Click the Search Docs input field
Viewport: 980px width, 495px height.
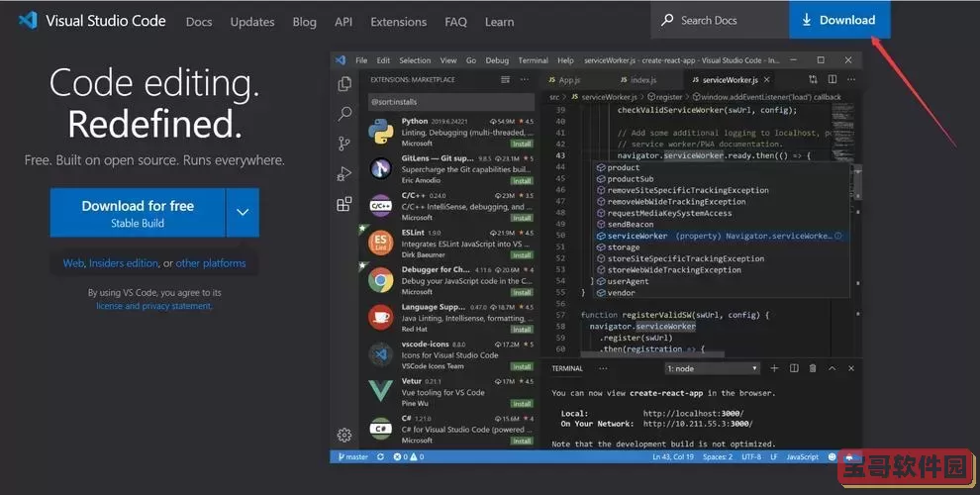point(720,20)
